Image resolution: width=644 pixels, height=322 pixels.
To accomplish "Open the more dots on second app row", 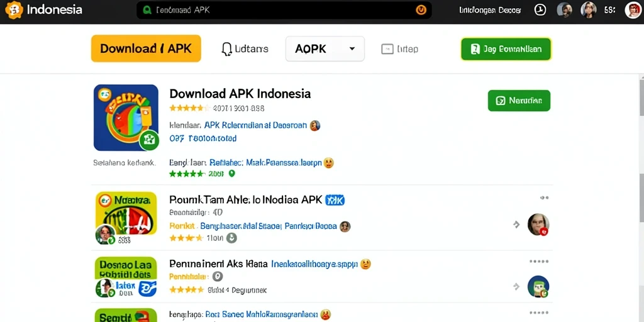I will tap(544, 198).
